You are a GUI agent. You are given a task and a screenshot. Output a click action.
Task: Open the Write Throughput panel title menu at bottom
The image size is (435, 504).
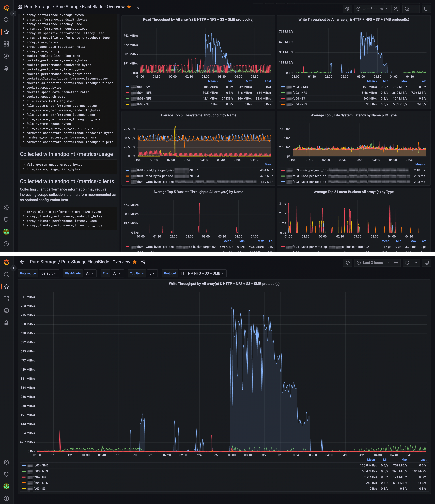click(x=224, y=284)
